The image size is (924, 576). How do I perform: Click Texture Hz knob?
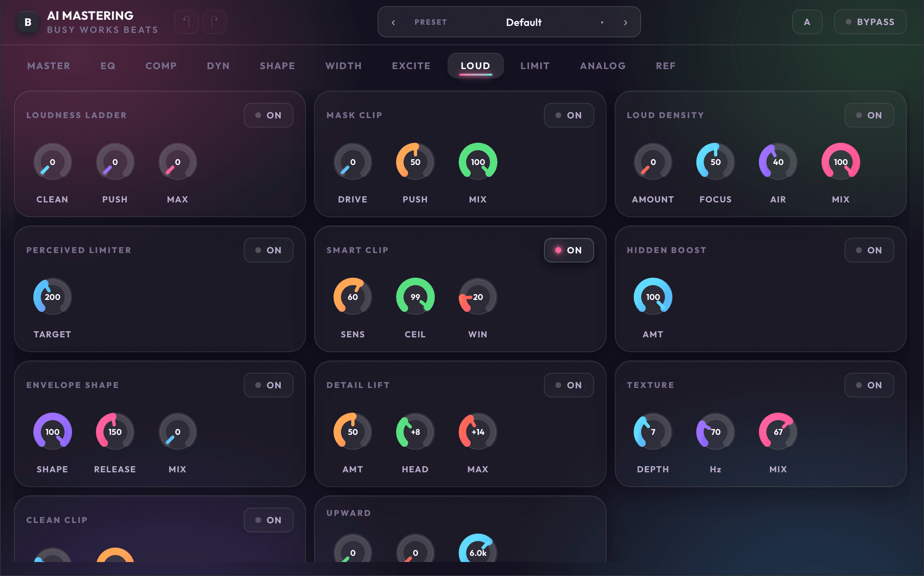click(x=716, y=432)
